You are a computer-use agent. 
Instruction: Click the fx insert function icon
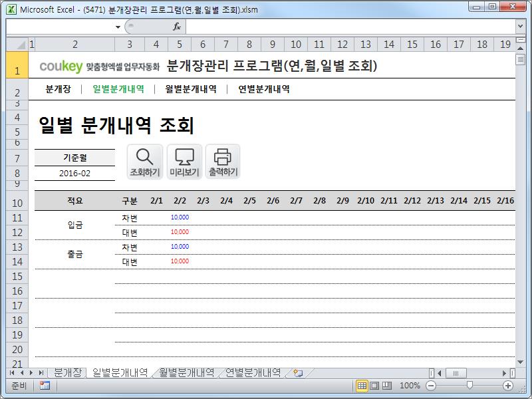coord(177,27)
